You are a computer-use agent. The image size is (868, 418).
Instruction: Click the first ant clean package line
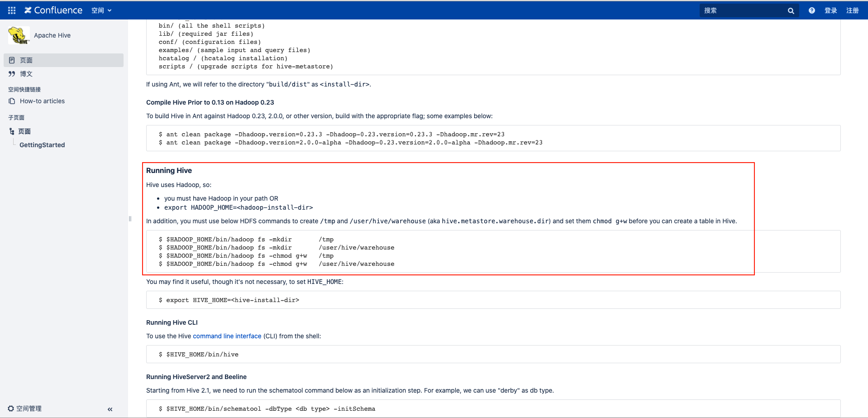point(332,135)
